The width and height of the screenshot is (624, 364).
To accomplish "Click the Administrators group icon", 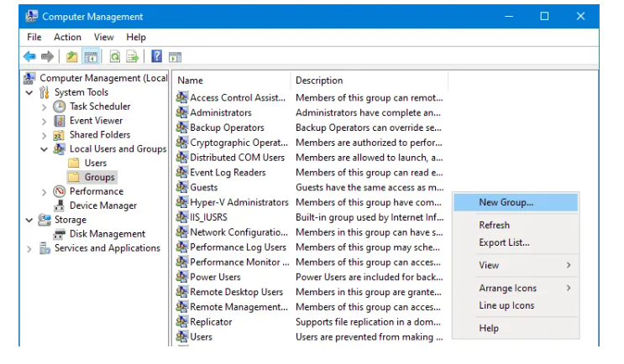I will (182, 112).
